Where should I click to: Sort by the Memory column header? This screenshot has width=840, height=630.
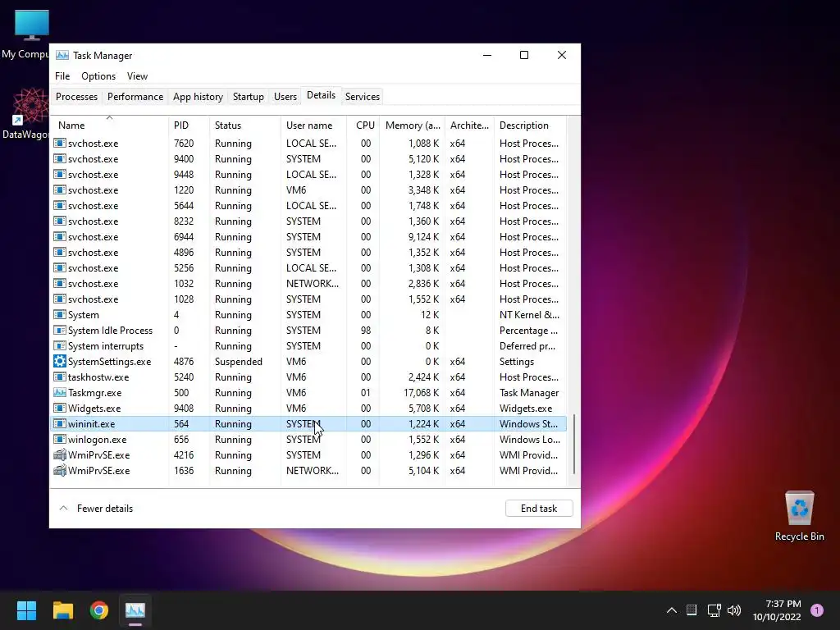click(412, 126)
